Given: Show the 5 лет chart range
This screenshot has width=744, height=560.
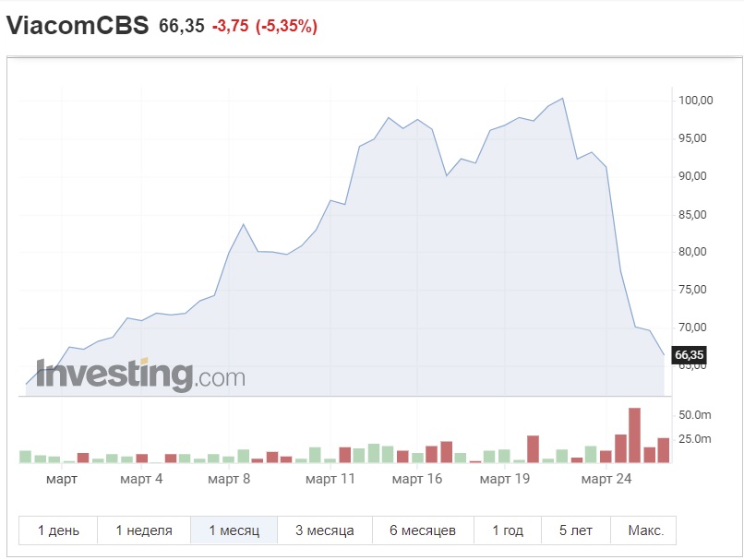Looking at the screenshot, I should point(576,530).
